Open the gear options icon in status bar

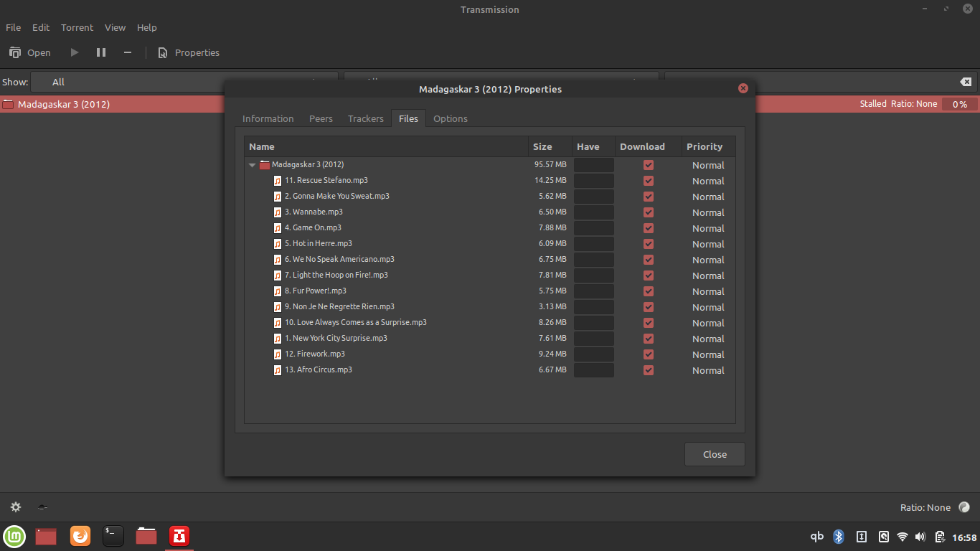(x=16, y=507)
